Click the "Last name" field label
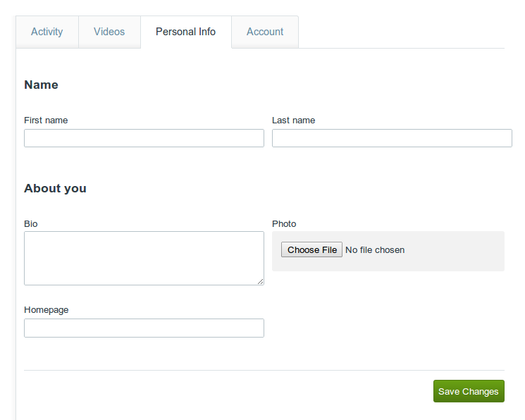 coord(293,121)
